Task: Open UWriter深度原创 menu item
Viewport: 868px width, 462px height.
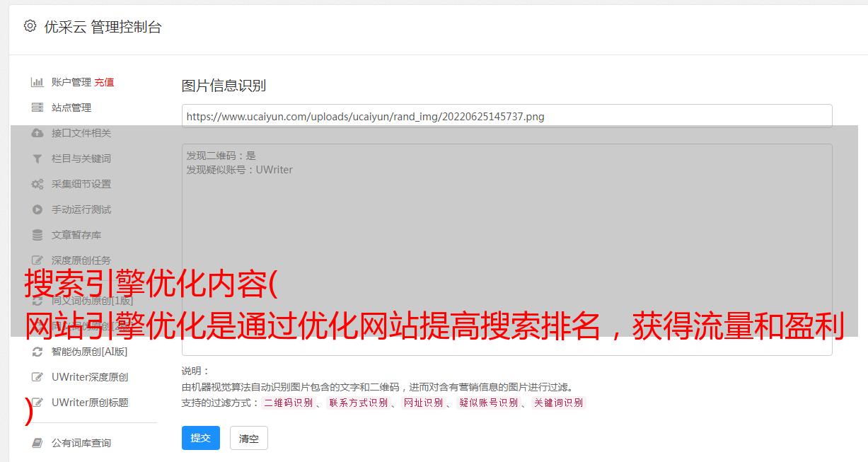Action: [x=90, y=377]
